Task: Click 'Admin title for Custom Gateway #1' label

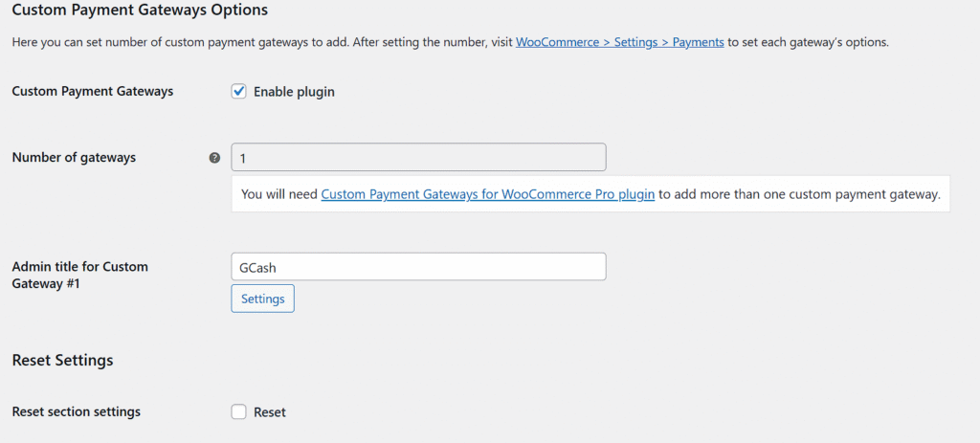Action: coord(80,275)
